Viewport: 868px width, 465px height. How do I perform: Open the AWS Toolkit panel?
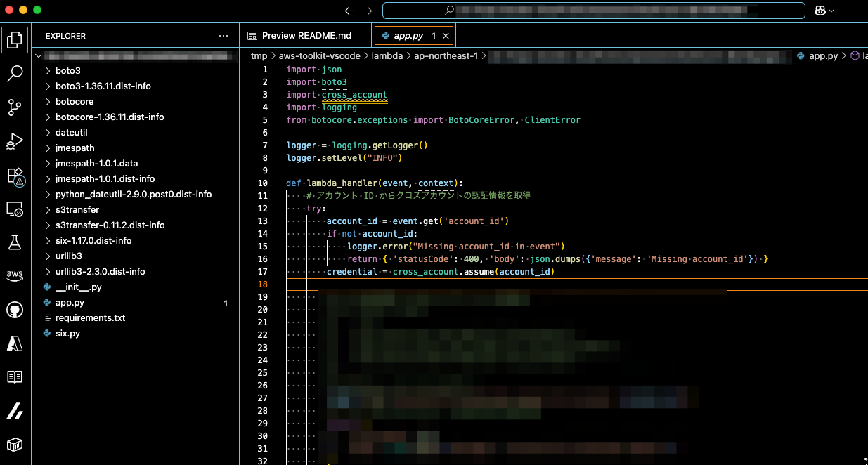(15, 275)
